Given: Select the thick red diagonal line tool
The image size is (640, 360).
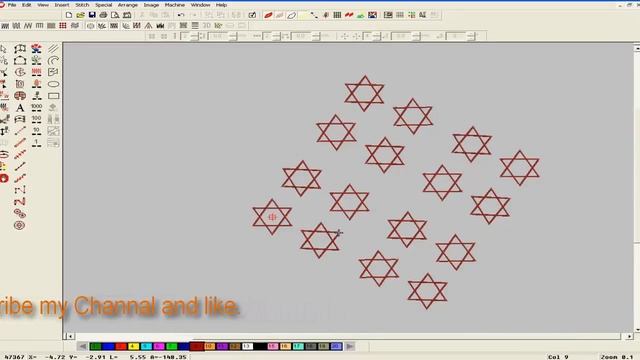Looking at the screenshot, I should click(x=20, y=143).
